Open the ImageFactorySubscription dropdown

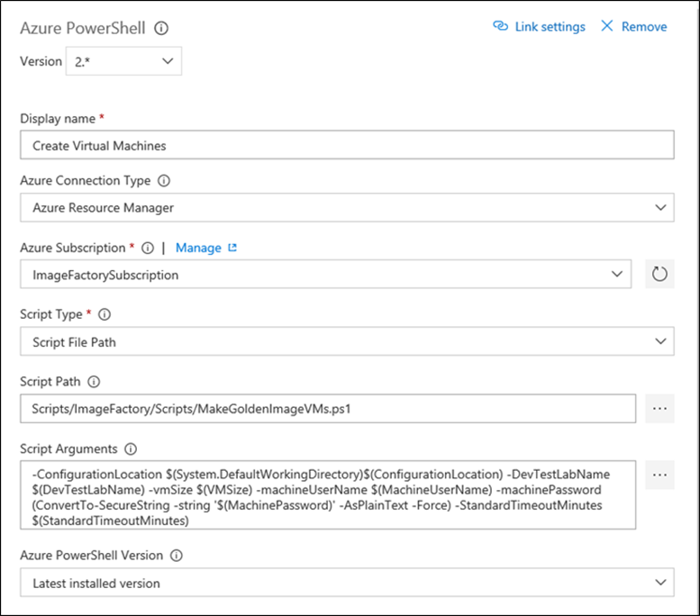coord(325,275)
